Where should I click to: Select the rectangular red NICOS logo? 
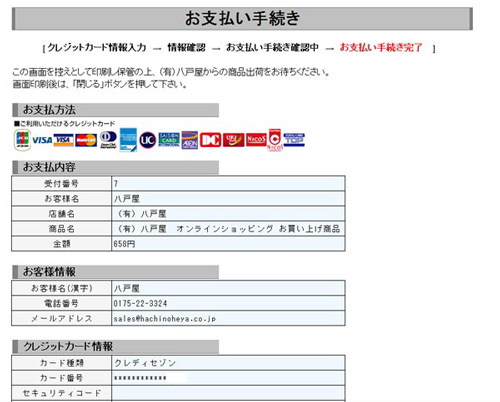pos(256,140)
